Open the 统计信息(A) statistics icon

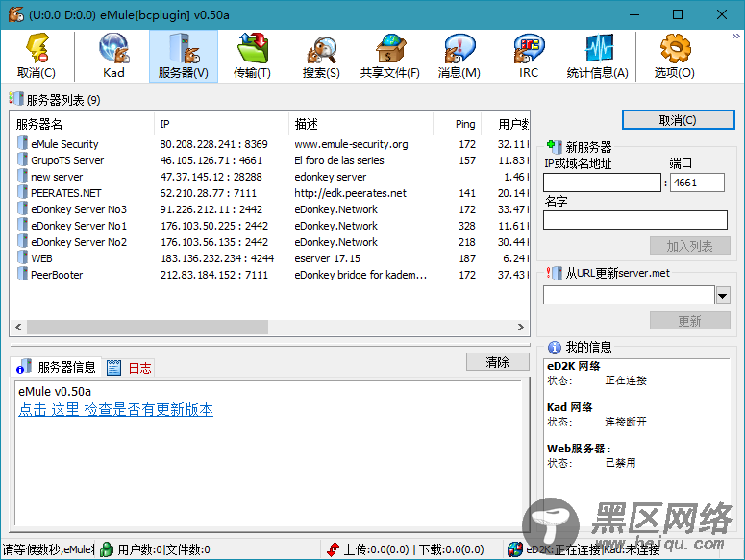click(598, 47)
